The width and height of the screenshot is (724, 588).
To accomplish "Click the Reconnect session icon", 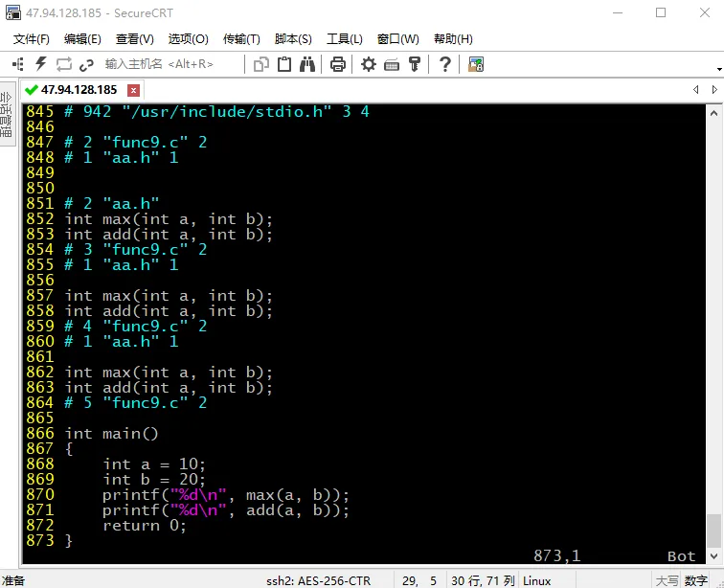I will click(64, 64).
